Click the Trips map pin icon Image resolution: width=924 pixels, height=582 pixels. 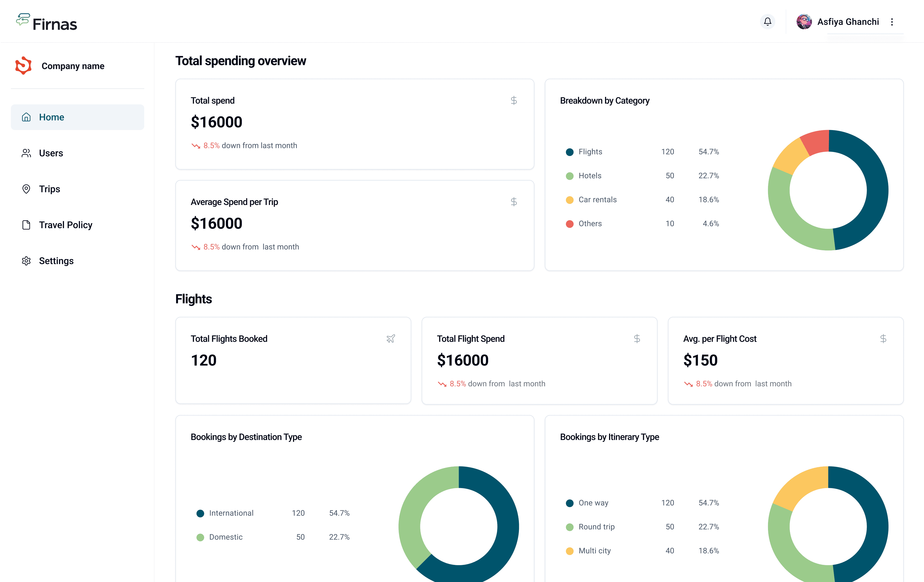tap(26, 189)
